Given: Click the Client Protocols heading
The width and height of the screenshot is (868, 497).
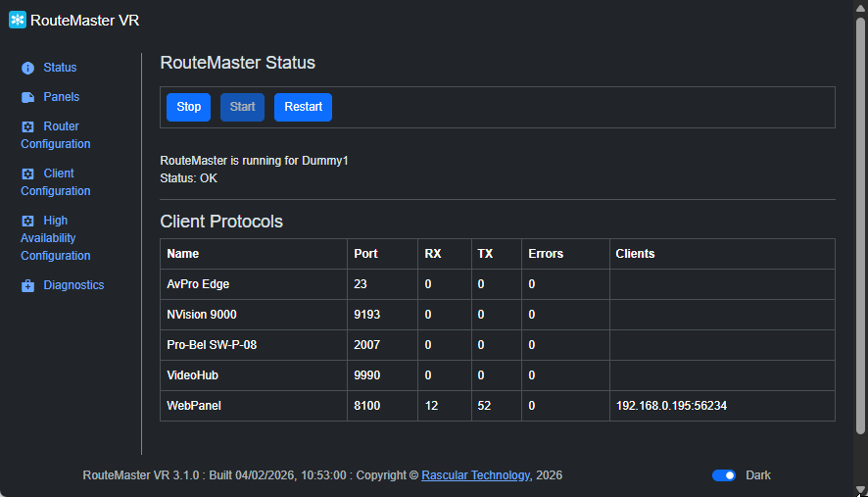Looking at the screenshot, I should 221,222.
